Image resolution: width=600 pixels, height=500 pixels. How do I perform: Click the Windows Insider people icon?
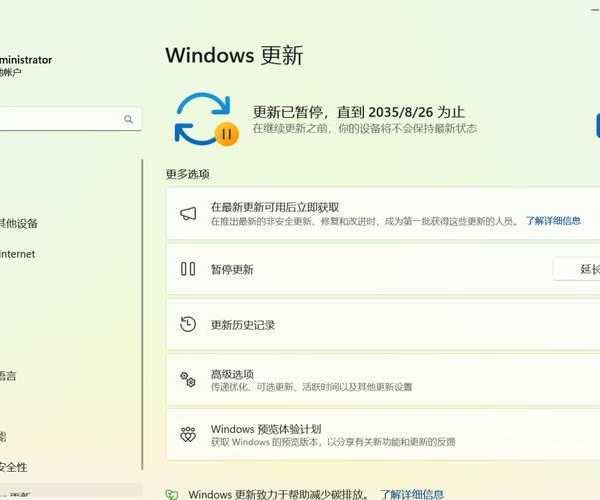(x=188, y=435)
